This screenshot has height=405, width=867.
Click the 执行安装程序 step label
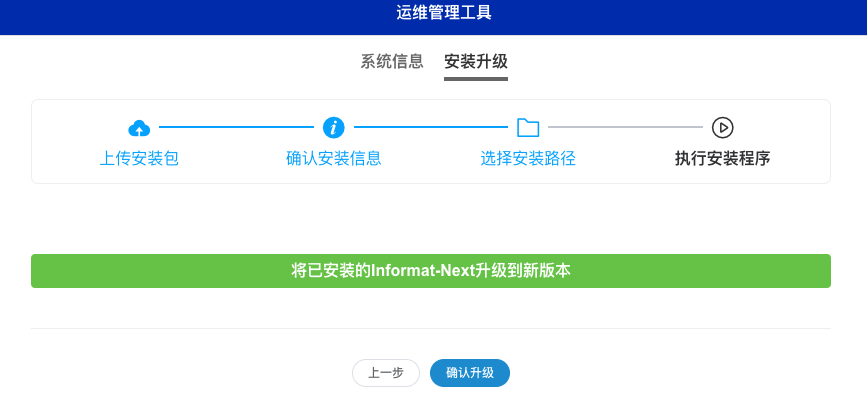point(722,158)
